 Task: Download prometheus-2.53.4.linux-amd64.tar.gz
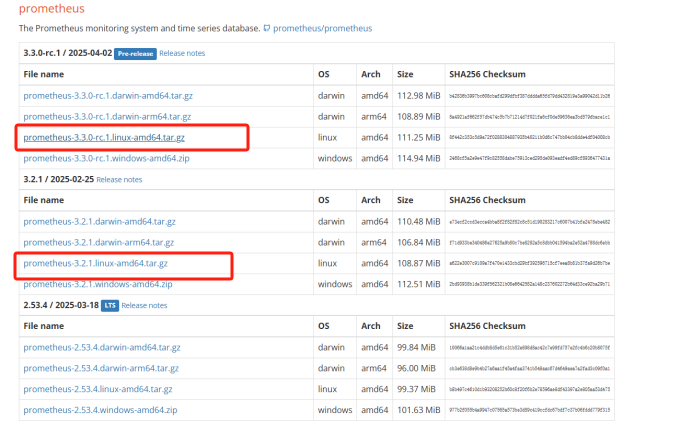[98, 389]
